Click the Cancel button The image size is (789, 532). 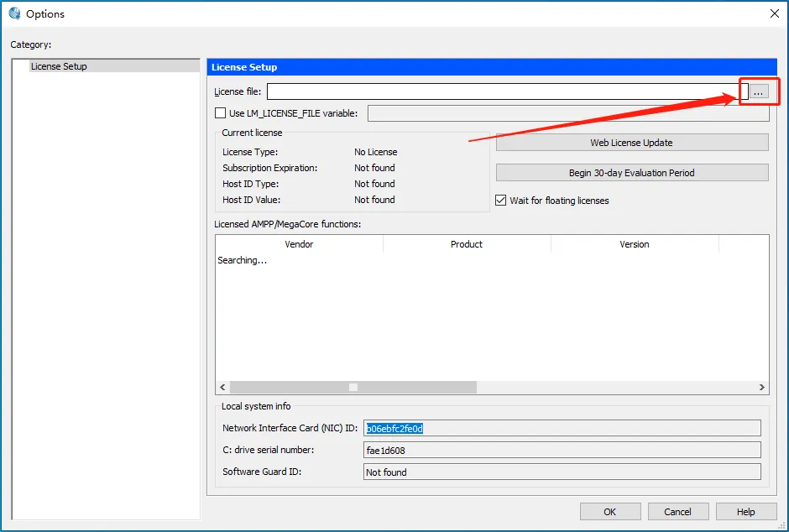[x=678, y=511]
